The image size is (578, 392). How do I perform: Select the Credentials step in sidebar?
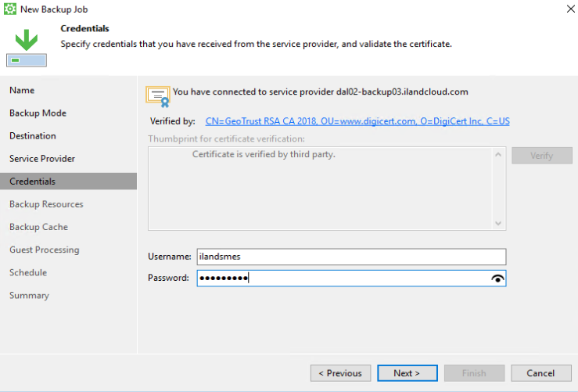[33, 182]
